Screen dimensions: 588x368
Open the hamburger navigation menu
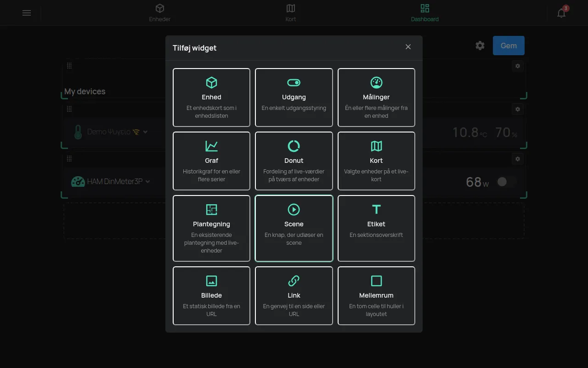[x=27, y=13]
